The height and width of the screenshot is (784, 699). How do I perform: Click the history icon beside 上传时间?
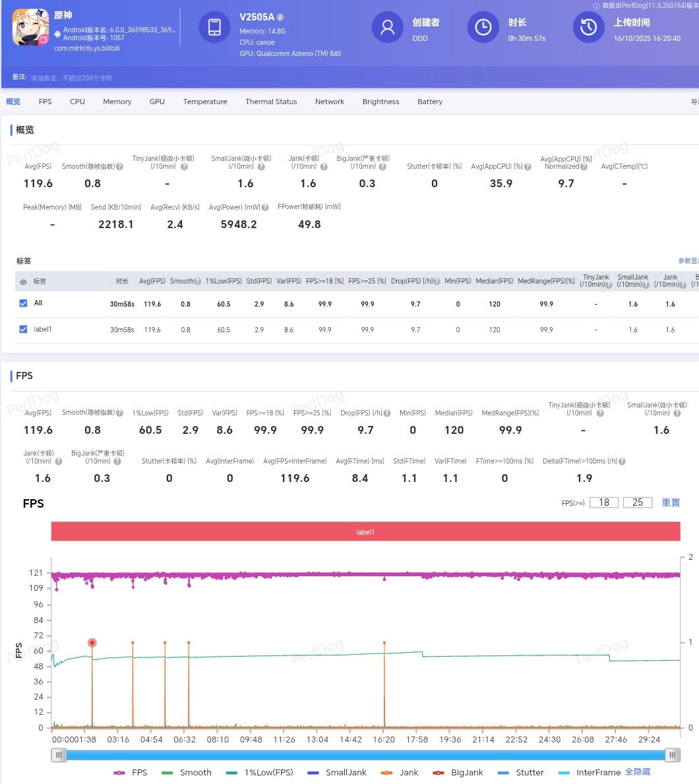click(588, 27)
